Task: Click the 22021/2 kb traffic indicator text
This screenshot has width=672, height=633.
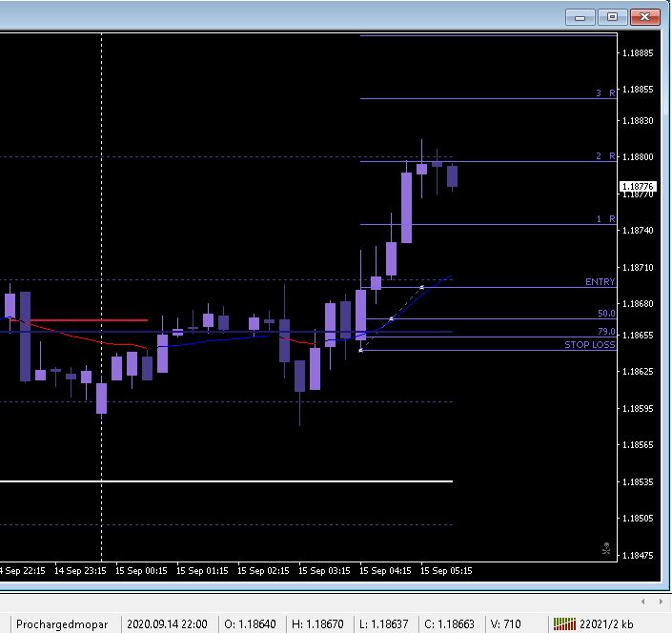Action: (606, 624)
